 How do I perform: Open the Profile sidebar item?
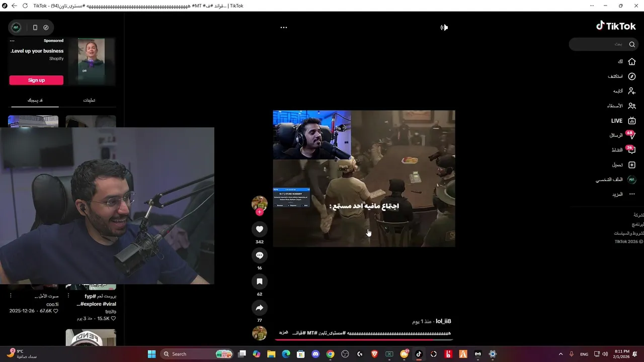point(616,179)
